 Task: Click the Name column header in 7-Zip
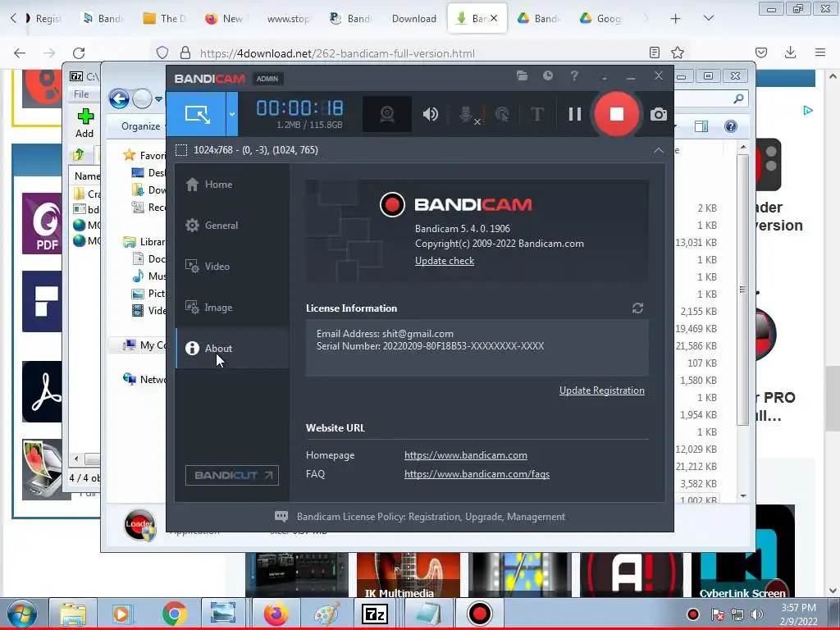(87, 176)
